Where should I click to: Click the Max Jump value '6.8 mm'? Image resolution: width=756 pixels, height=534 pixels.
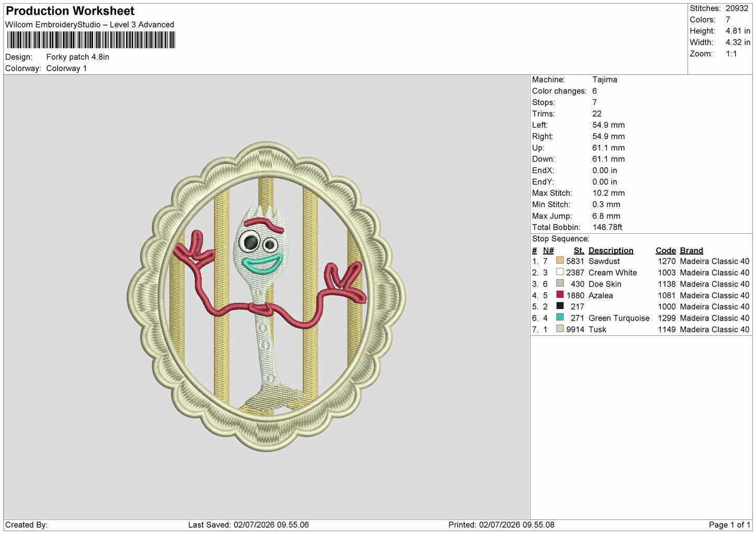pos(606,216)
